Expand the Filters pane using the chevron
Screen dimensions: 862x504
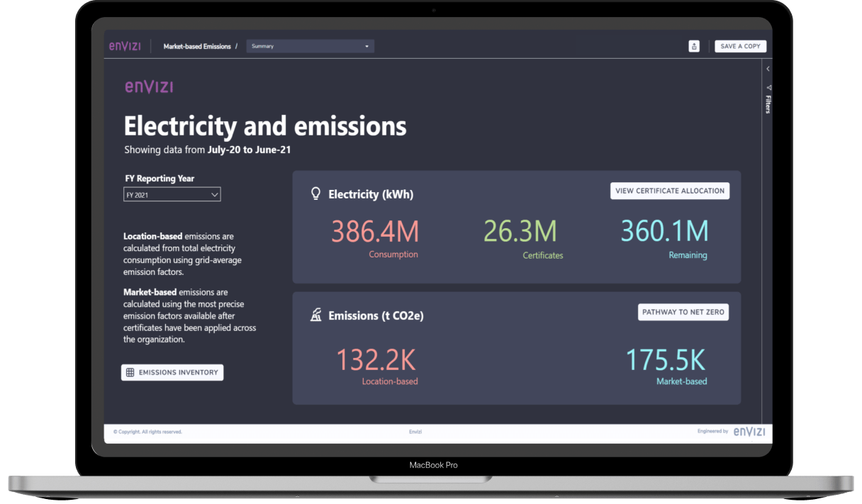(768, 69)
